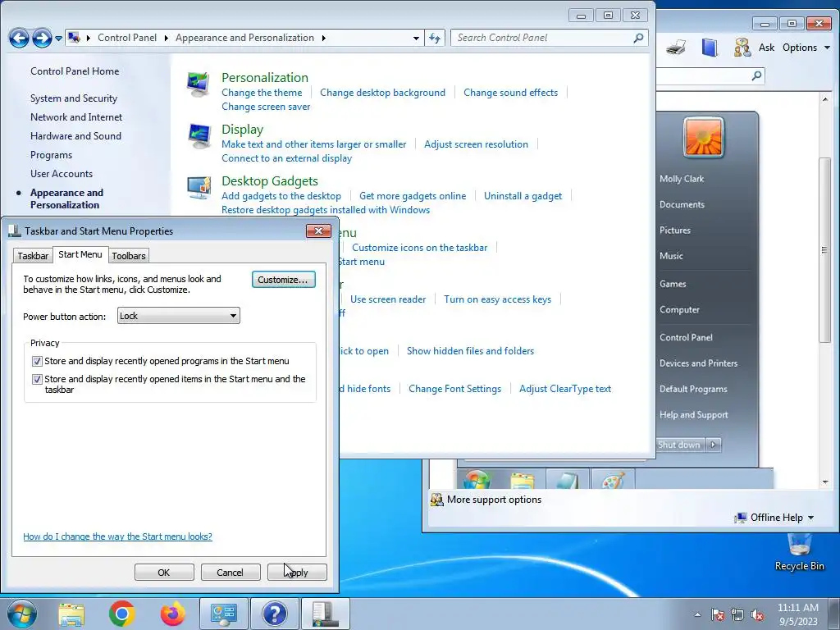840x630 pixels.
Task: Click OK in Taskbar Properties dialog
Action: 164,573
